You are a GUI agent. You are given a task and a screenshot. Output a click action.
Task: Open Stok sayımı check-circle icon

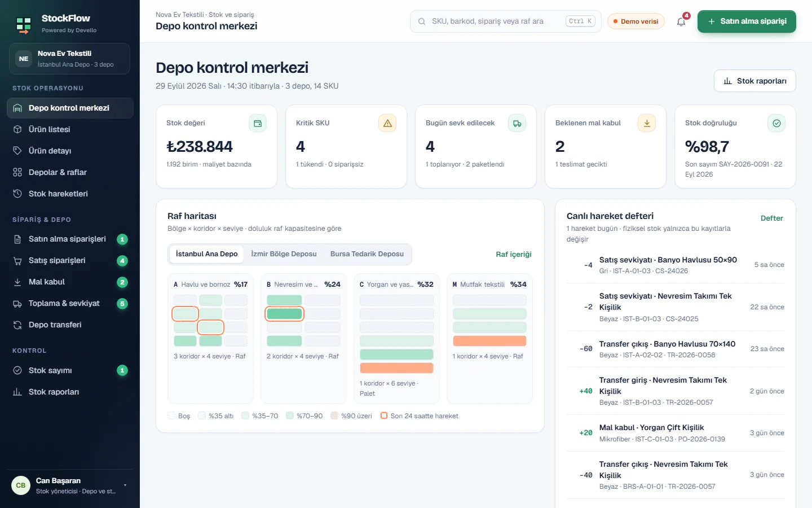coord(17,370)
